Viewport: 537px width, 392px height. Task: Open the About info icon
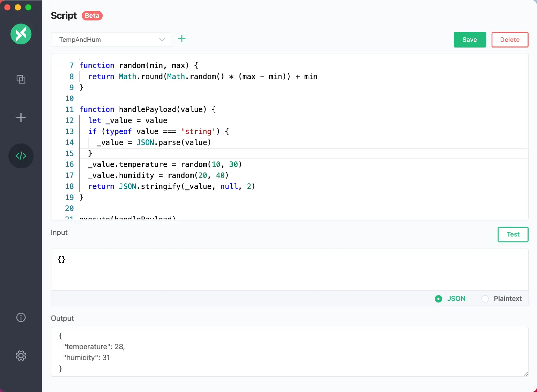click(21, 318)
